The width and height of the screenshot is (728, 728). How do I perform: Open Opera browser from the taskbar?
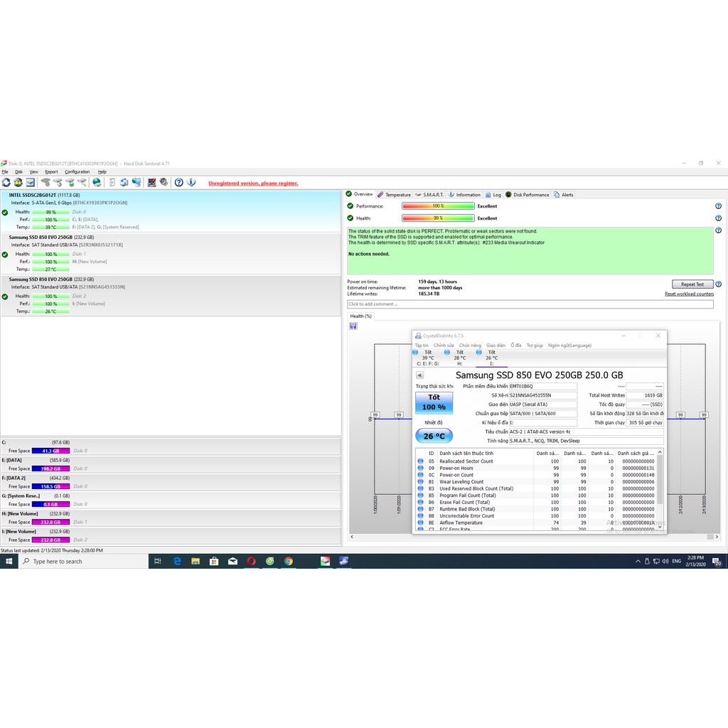pos(251,561)
